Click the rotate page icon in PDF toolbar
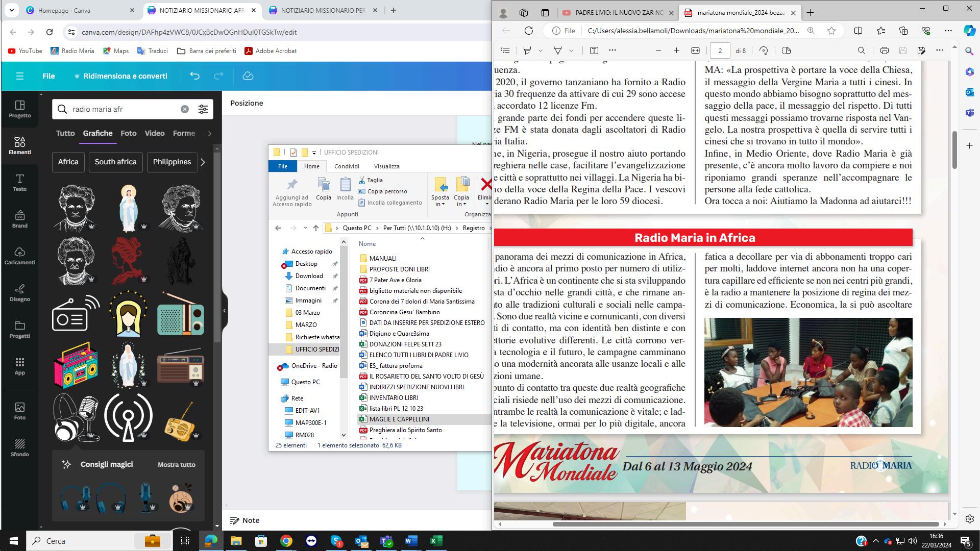The height and width of the screenshot is (551, 980). pyautogui.click(x=764, y=51)
